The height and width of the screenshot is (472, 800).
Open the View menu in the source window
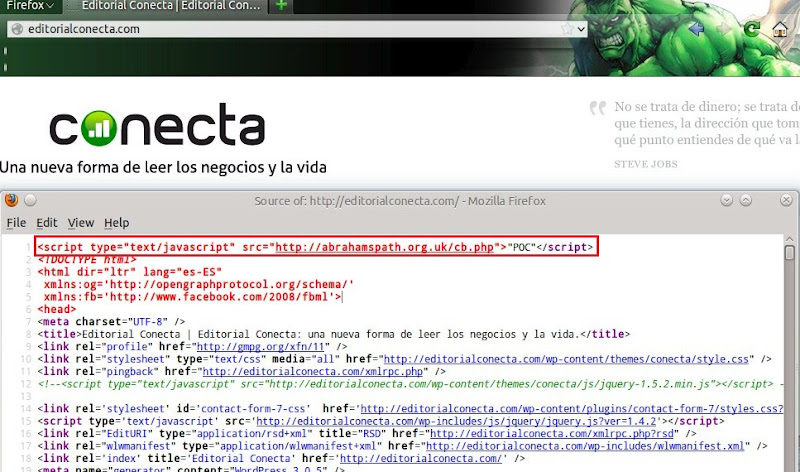pos(81,223)
